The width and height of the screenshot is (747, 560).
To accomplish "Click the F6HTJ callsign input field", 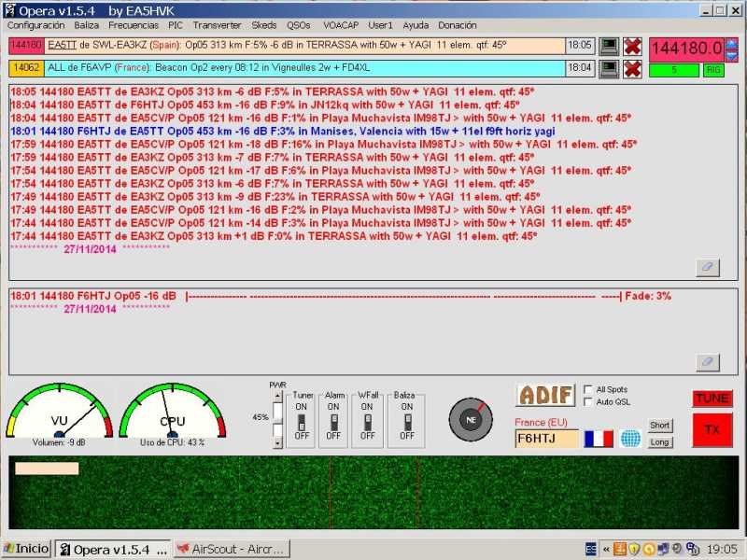I will coord(546,439).
